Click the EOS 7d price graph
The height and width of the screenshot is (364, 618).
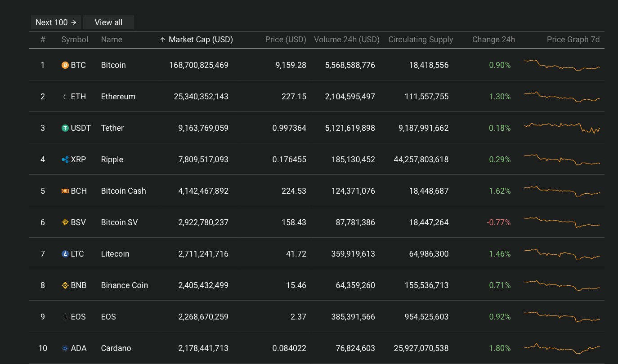[562, 317]
